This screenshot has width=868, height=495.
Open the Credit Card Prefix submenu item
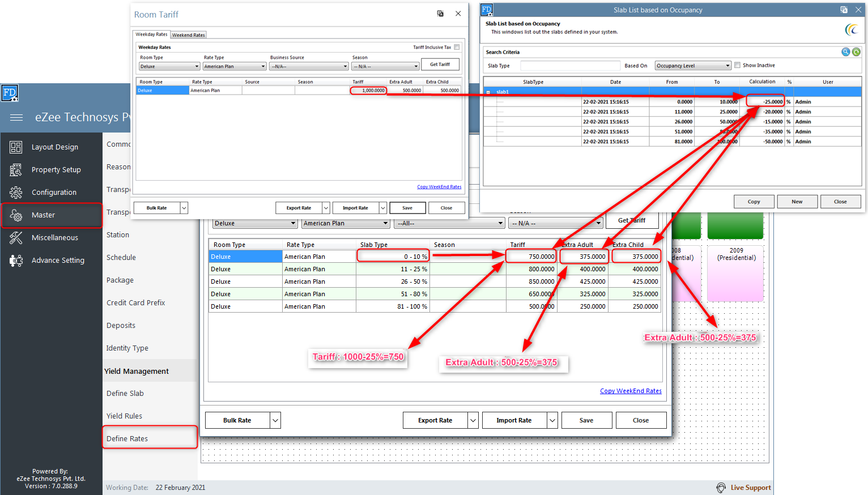[136, 302]
